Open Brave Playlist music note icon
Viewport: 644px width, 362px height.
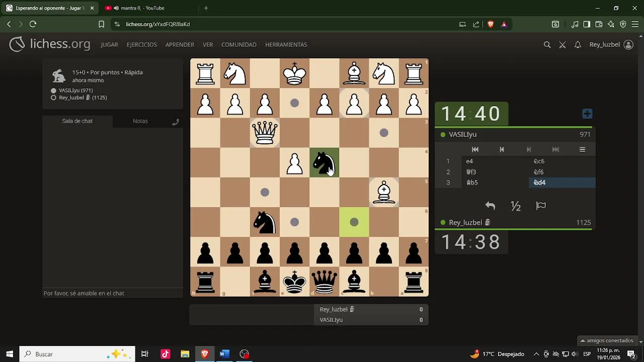coord(575,24)
